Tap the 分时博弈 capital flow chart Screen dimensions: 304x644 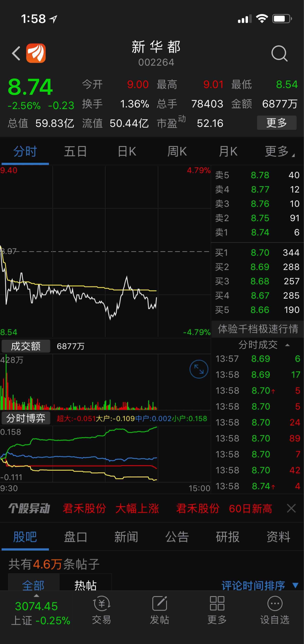(105, 454)
